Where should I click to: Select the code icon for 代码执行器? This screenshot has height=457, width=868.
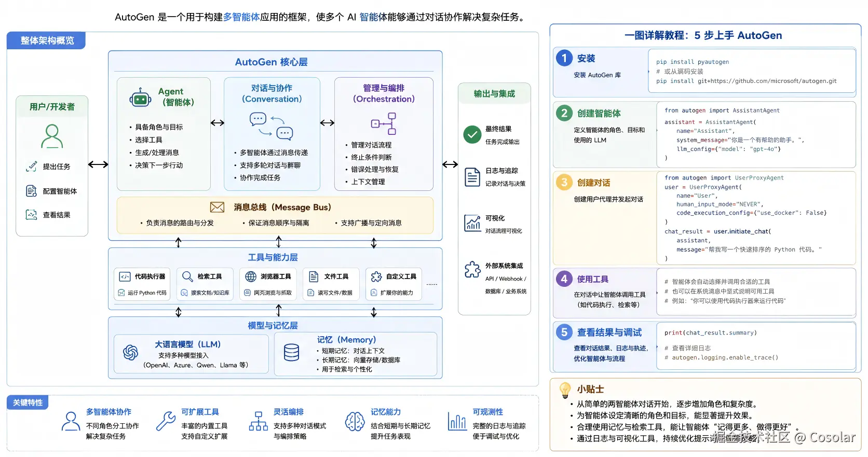[x=125, y=276]
